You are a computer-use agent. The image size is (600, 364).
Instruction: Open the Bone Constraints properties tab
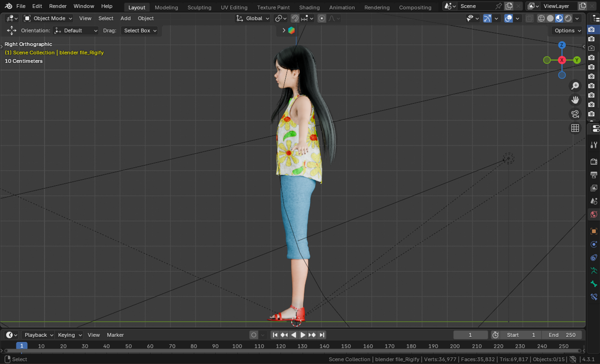[x=594, y=297]
